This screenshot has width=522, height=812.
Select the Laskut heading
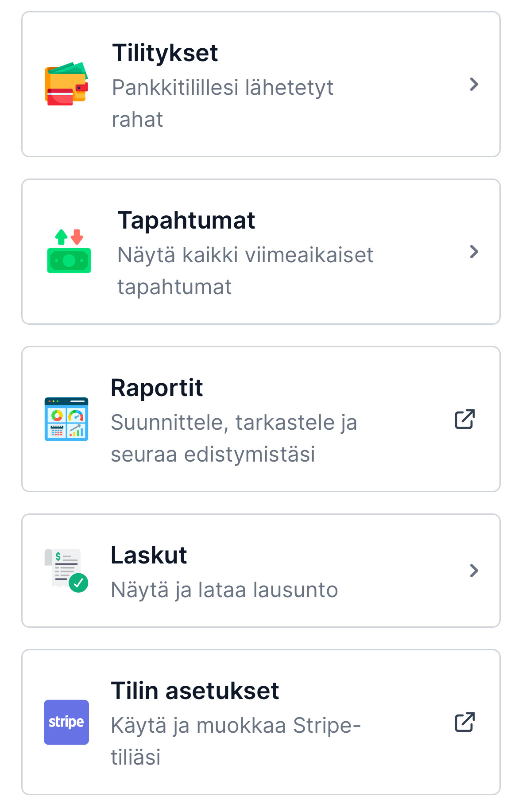[x=149, y=556]
